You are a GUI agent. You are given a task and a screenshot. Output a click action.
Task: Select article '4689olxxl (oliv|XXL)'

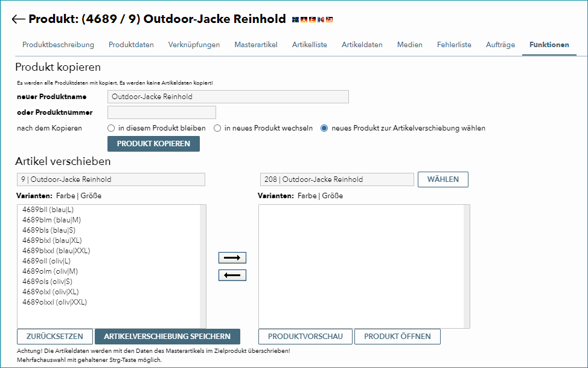pos(54,302)
